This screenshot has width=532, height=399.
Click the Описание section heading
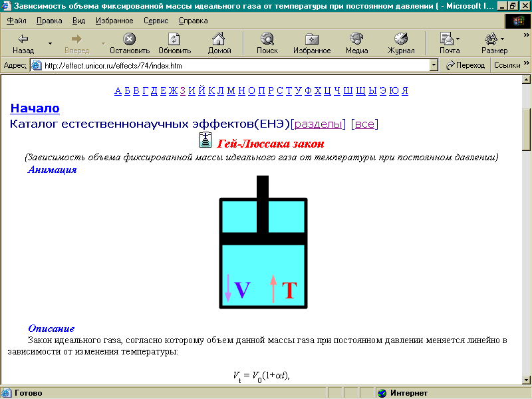[x=51, y=329]
